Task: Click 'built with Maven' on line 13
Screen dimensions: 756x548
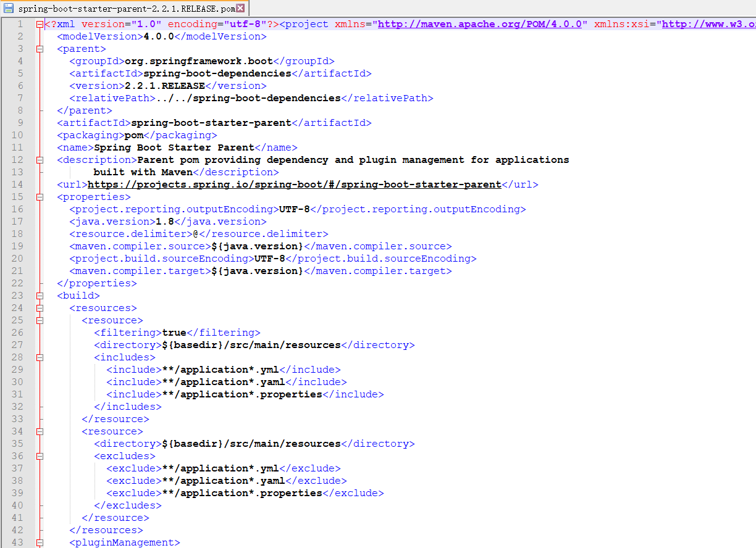Action: (x=143, y=172)
